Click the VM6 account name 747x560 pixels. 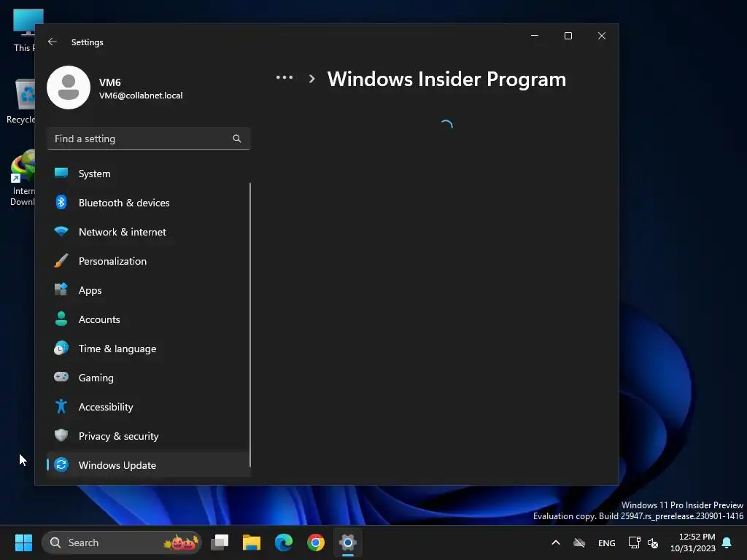coord(109,82)
